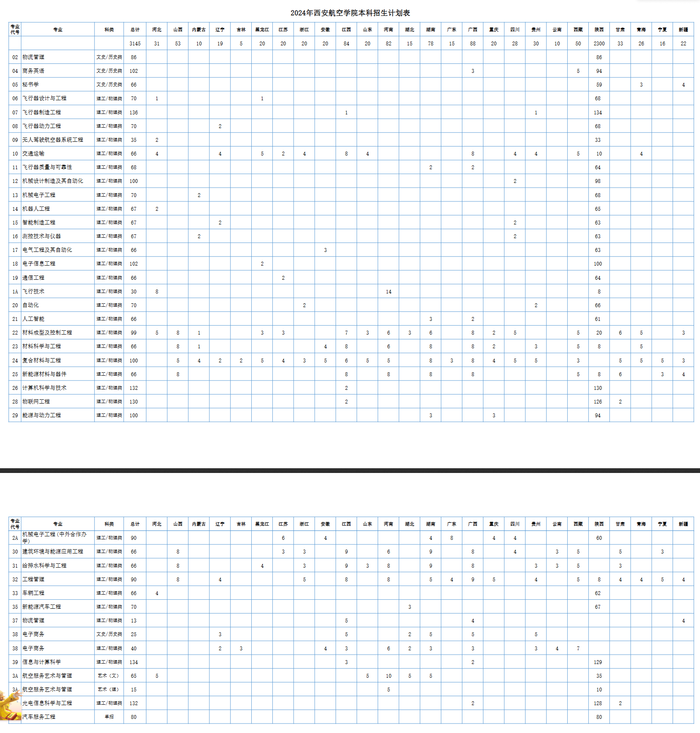Select major name 计算机科学与技术
700x733 pixels.
tap(45, 388)
